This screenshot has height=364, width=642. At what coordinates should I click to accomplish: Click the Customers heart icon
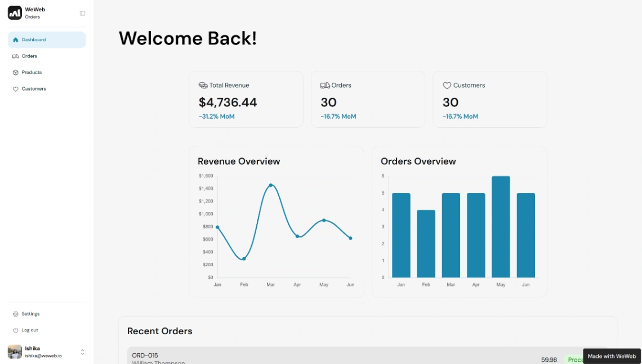pos(16,88)
